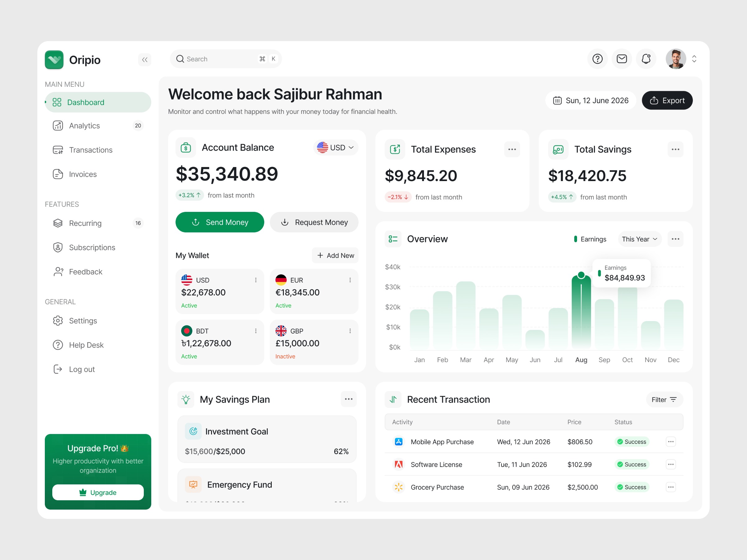Screen dimensions: 747x560
Task: Collapse the sidebar with the double-chevron button
Action: pos(145,60)
